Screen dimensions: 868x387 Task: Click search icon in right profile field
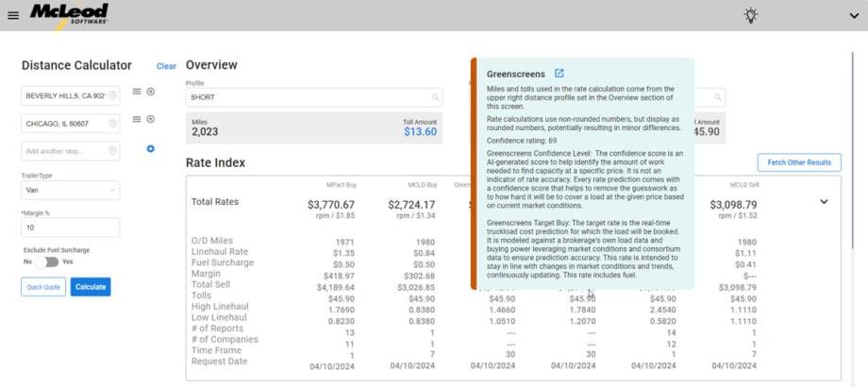point(718,97)
